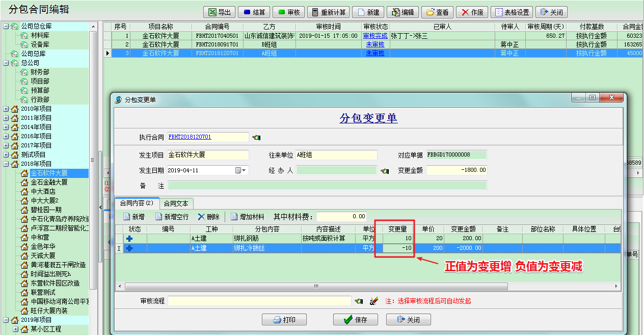Expand the 2011年项目 node

6,118
